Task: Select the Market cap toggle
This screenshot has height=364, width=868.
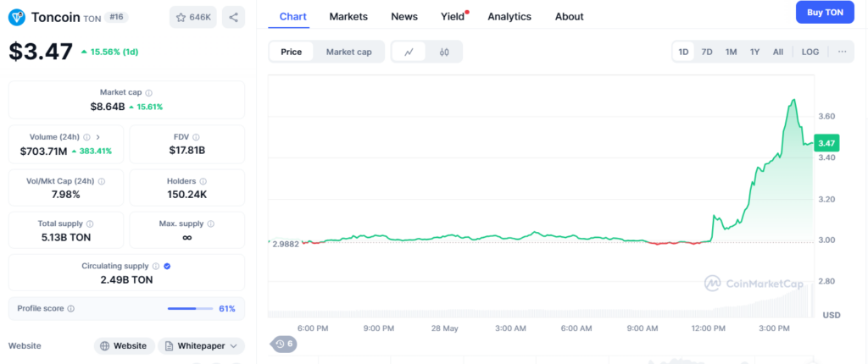Action: coord(348,52)
